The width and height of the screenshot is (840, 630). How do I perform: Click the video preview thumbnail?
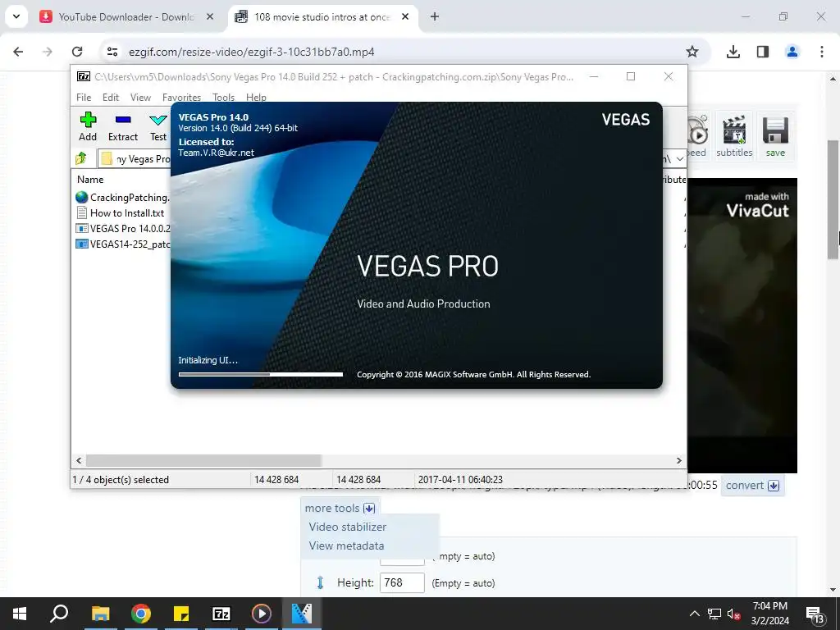click(742, 325)
